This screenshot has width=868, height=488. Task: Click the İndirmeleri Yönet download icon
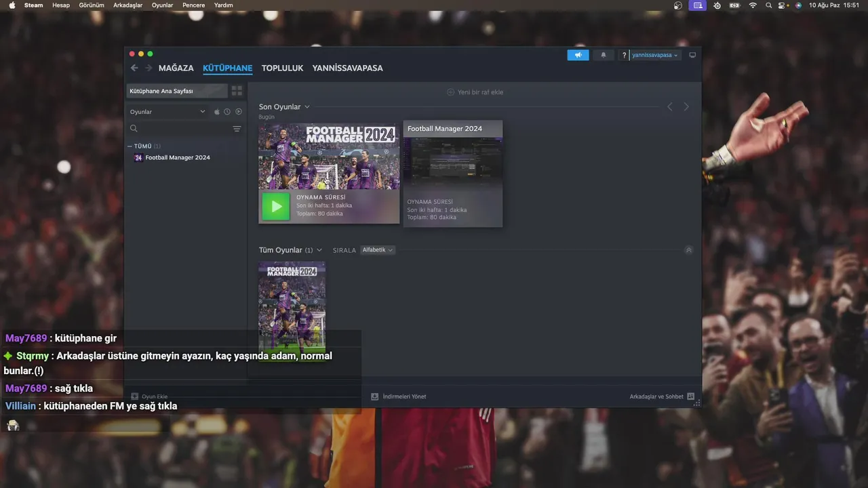(x=374, y=396)
